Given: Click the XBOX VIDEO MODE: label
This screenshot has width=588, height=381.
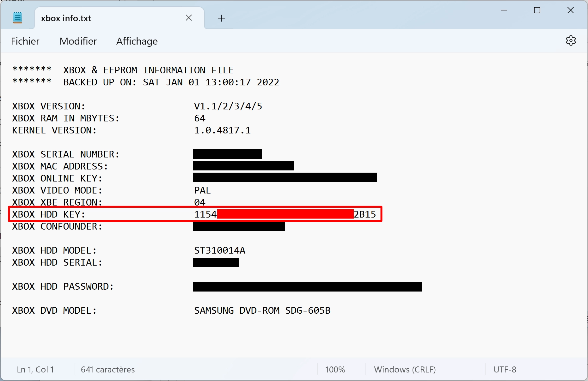Looking at the screenshot, I should click(x=57, y=190).
